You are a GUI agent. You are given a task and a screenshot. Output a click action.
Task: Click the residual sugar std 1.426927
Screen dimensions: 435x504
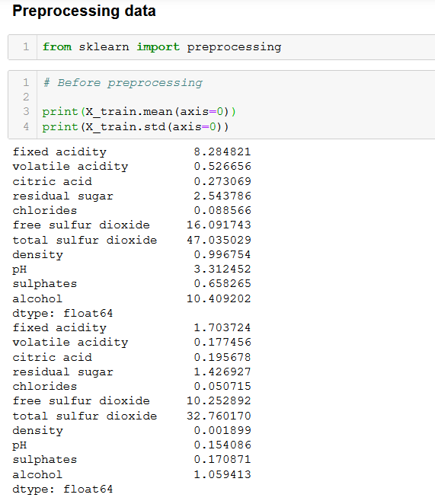point(222,372)
